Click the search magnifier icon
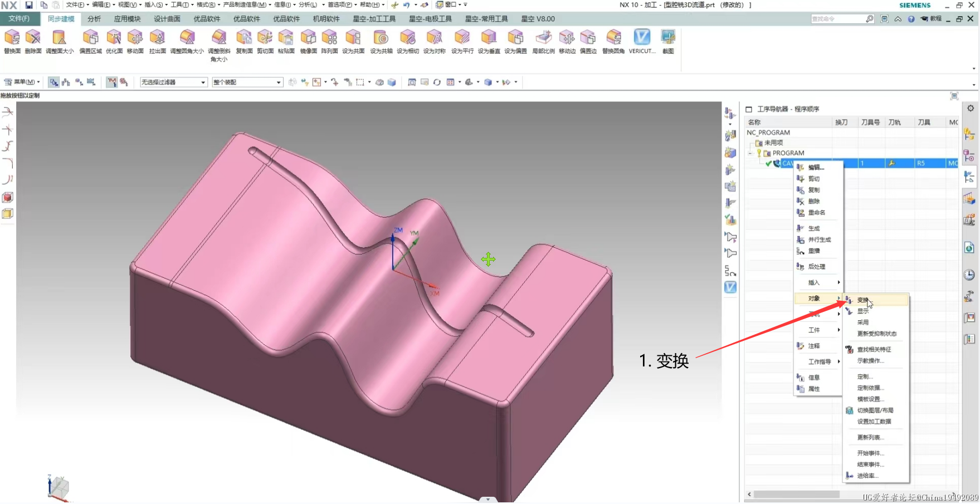Screen dimensions: 980x504 click(870, 19)
